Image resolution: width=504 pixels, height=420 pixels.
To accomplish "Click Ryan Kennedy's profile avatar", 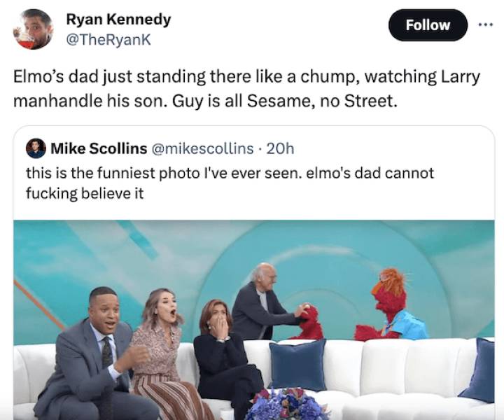I will click(33, 29).
